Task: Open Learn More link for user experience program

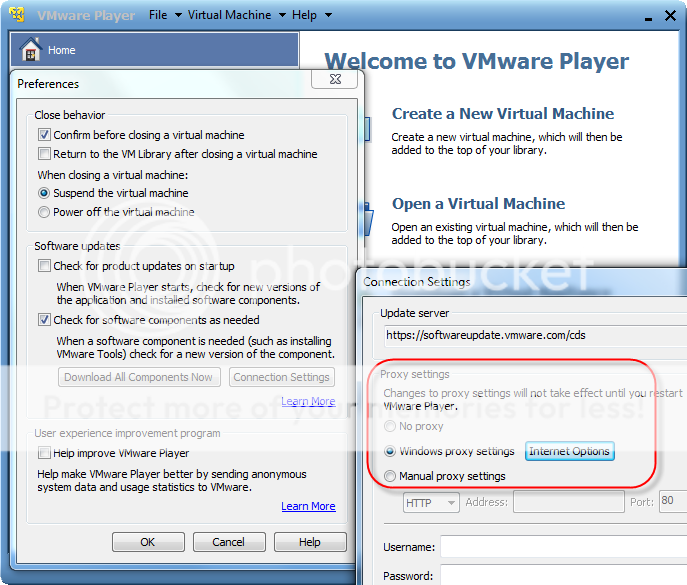Action: (308, 506)
